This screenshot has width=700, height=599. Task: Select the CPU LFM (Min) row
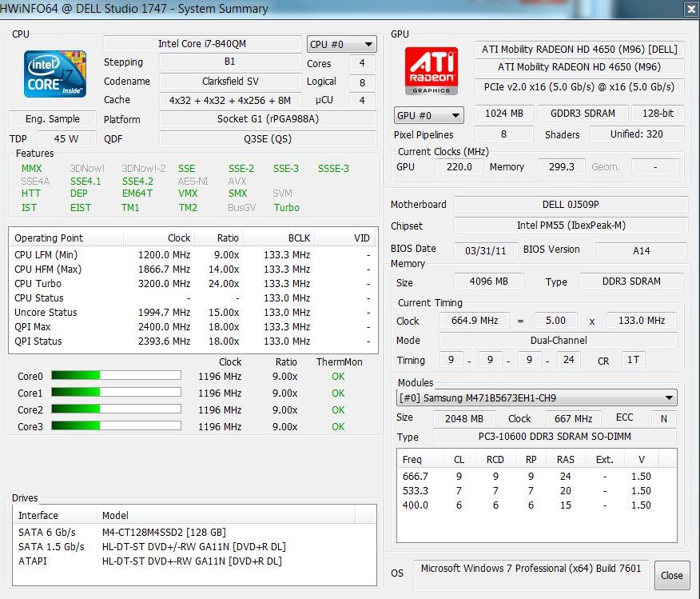[193, 254]
